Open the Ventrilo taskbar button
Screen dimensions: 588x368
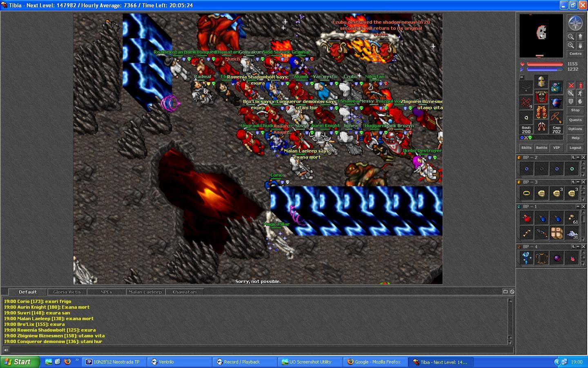pos(180,362)
